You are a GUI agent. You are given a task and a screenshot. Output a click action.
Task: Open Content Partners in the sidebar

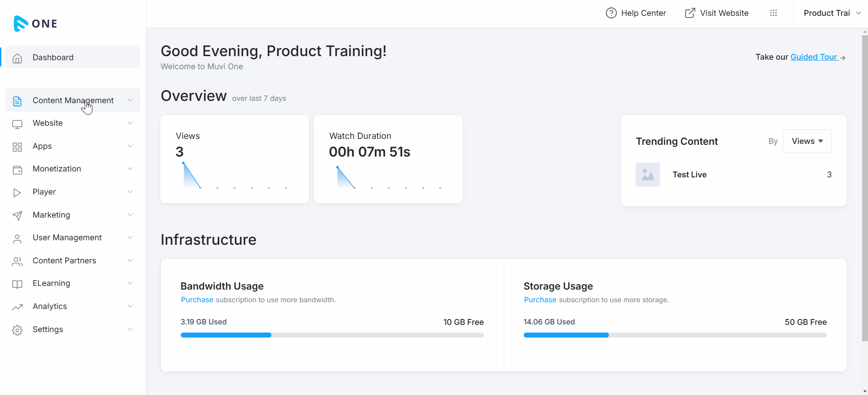(x=64, y=261)
